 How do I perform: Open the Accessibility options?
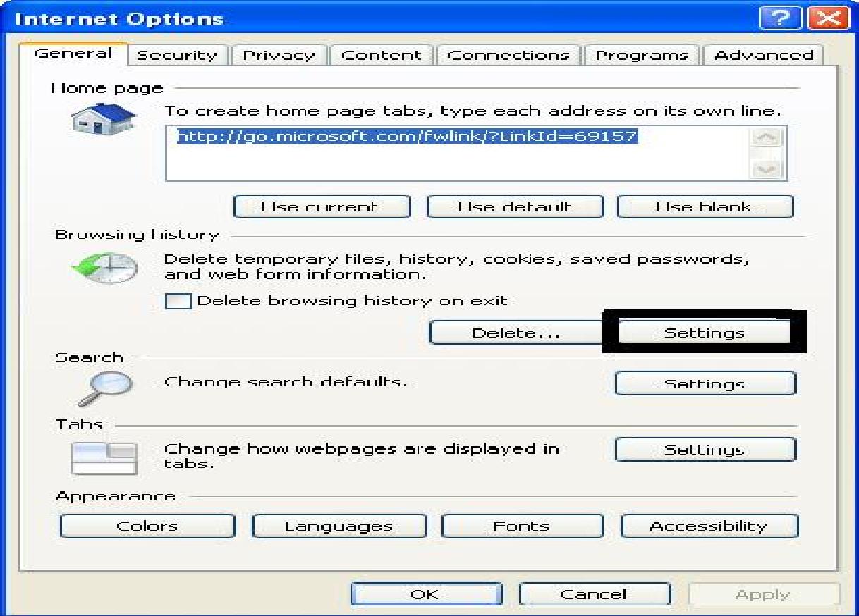[x=708, y=525]
